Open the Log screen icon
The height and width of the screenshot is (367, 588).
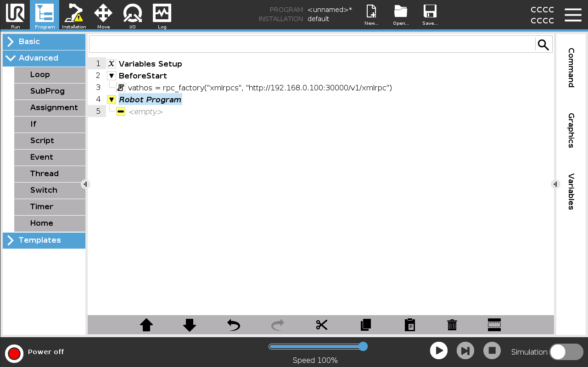[x=162, y=15]
